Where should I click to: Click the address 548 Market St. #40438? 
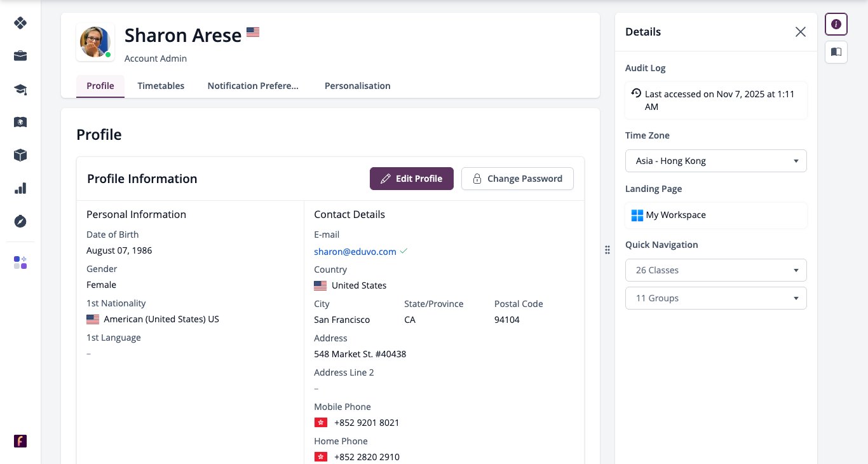pyautogui.click(x=360, y=354)
